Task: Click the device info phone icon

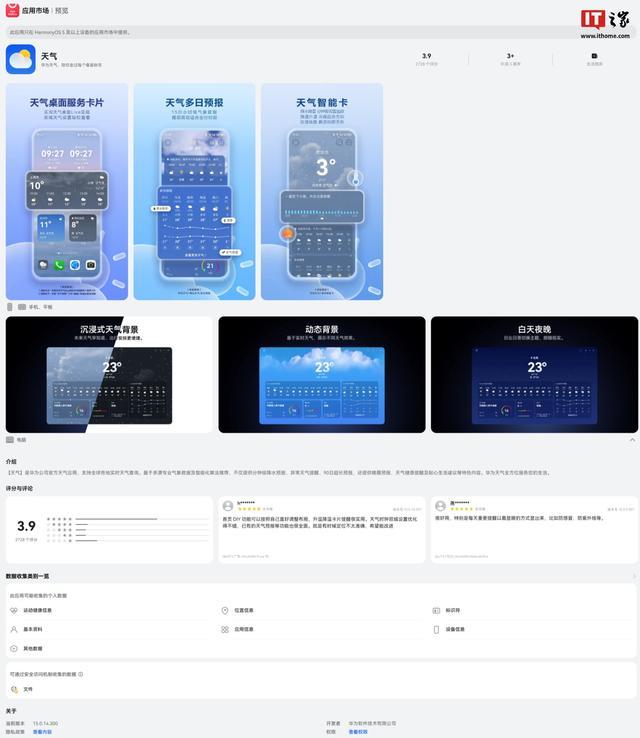Action: [436, 629]
